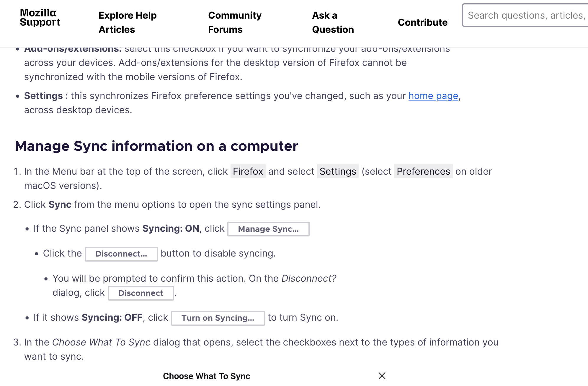588x386 pixels.
Task: Click the Settings keyword label
Action: pyautogui.click(x=338, y=171)
